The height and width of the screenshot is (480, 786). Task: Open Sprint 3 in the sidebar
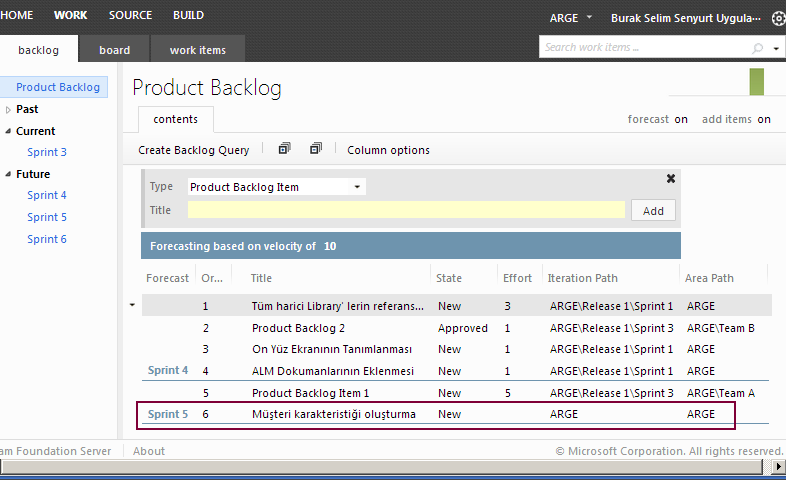click(x=47, y=153)
